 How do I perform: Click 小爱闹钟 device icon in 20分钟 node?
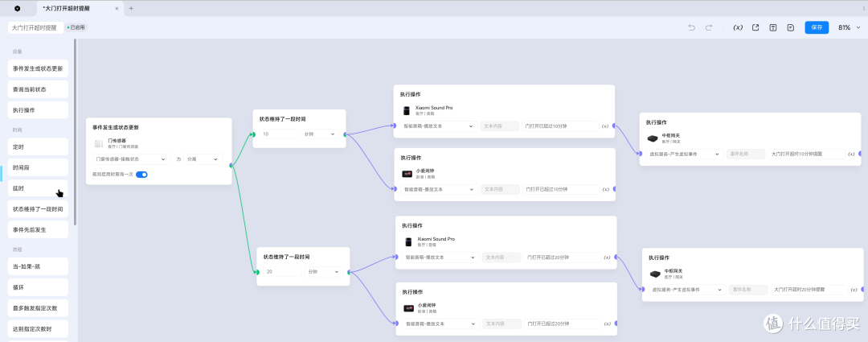[x=409, y=308]
